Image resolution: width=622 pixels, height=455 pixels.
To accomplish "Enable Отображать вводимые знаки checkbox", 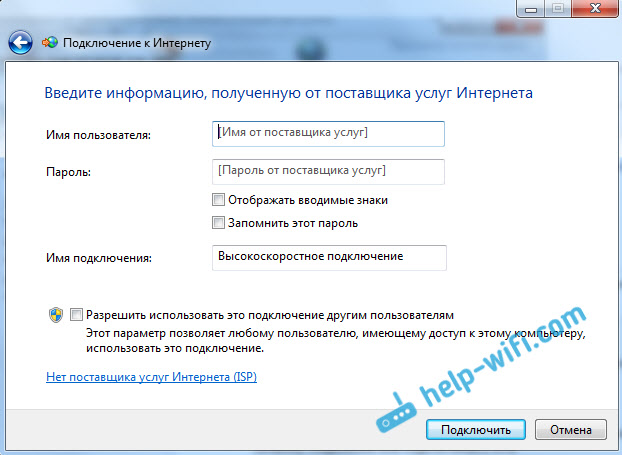I will tap(218, 200).
